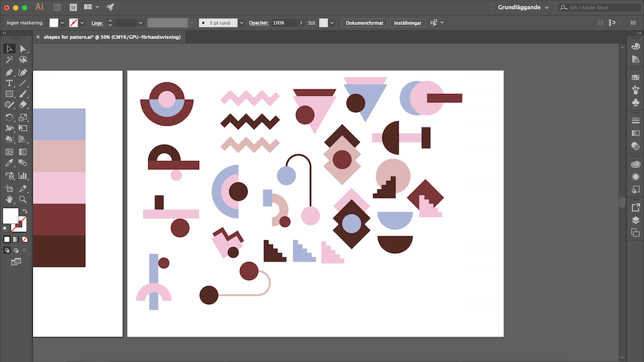644x362 pixels.
Task: Select the Artboard tool
Action: point(9,189)
